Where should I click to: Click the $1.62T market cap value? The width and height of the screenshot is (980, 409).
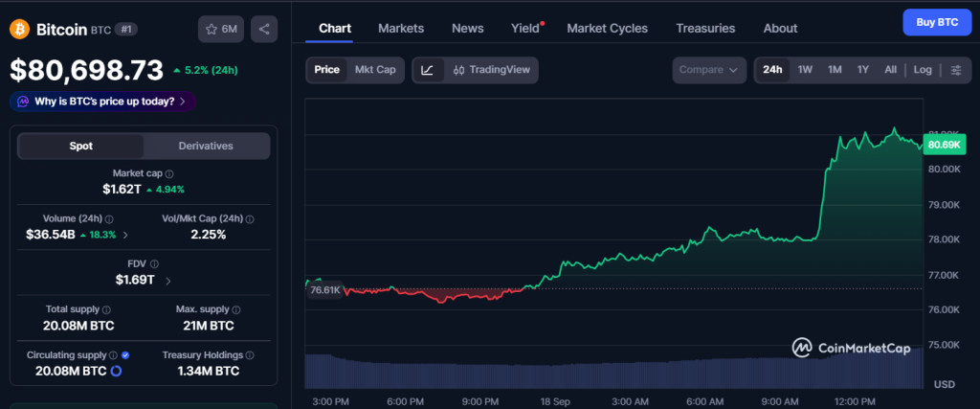coord(122,189)
